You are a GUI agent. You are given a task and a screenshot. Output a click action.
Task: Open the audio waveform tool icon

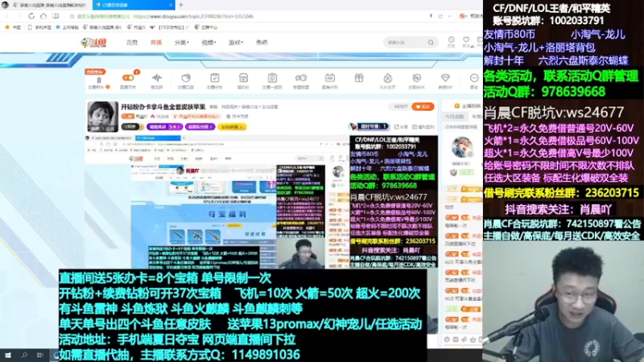click(x=156, y=78)
